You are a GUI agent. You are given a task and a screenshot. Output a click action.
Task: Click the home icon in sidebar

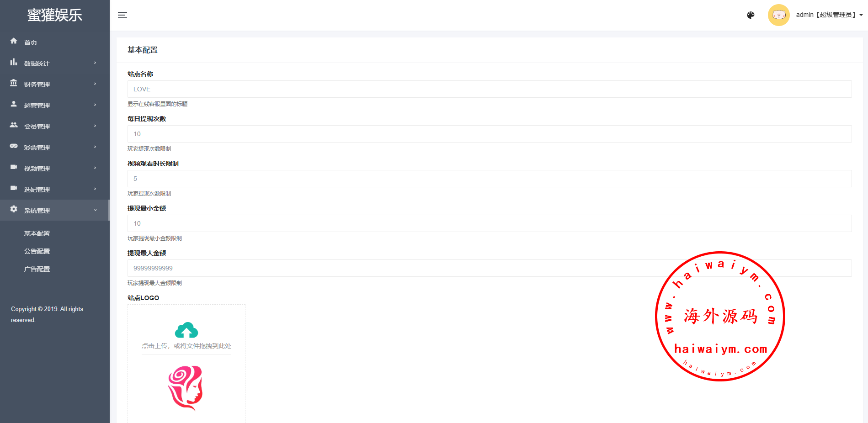pos(14,41)
